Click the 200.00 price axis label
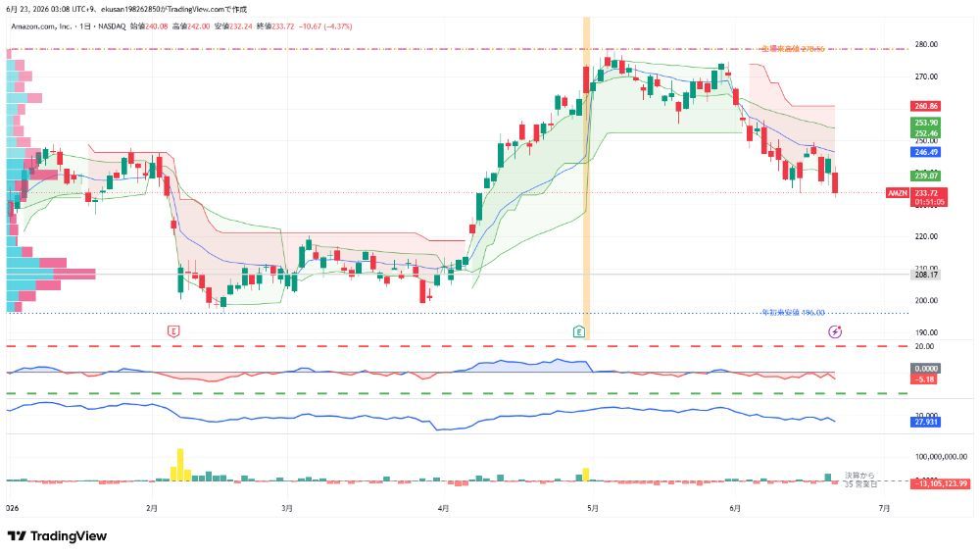 point(926,300)
